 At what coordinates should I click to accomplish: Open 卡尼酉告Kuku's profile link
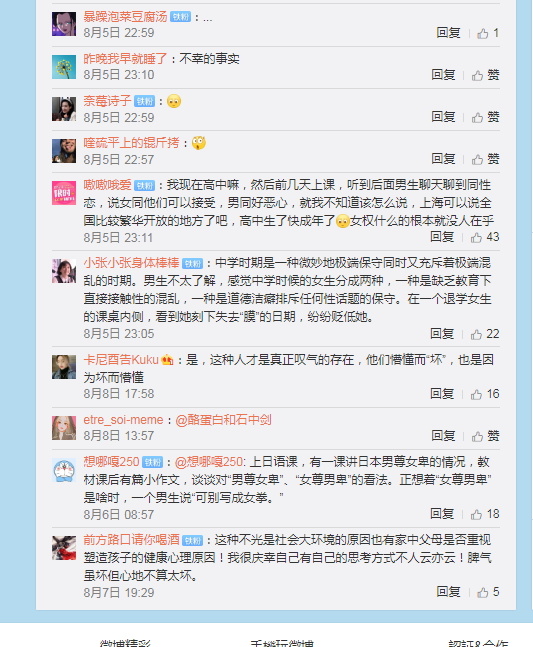point(121,360)
